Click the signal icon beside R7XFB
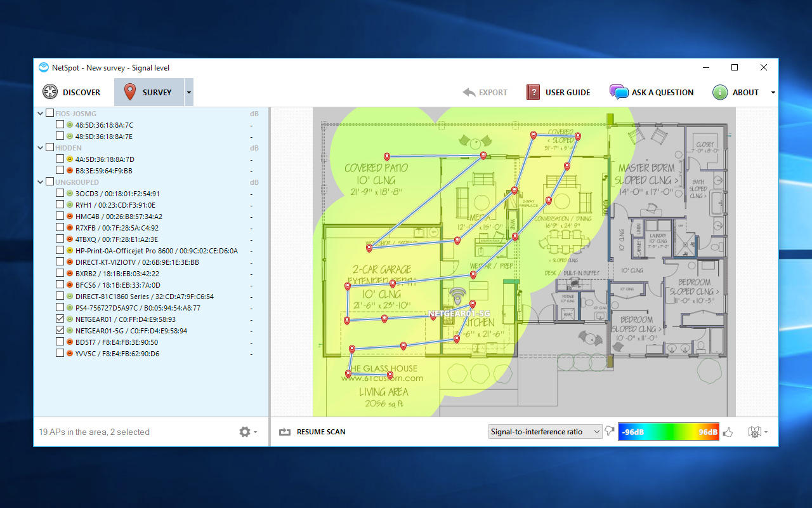 tap(70, 228)
